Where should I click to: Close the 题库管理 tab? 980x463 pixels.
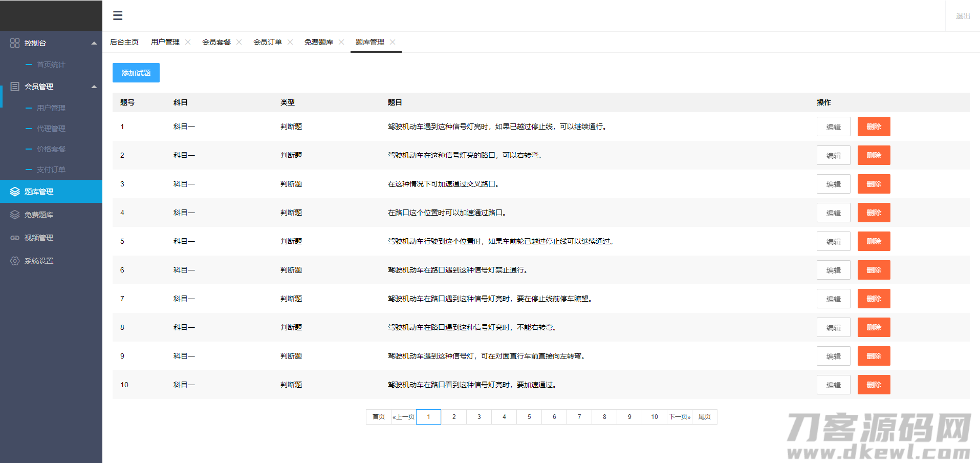393,42
